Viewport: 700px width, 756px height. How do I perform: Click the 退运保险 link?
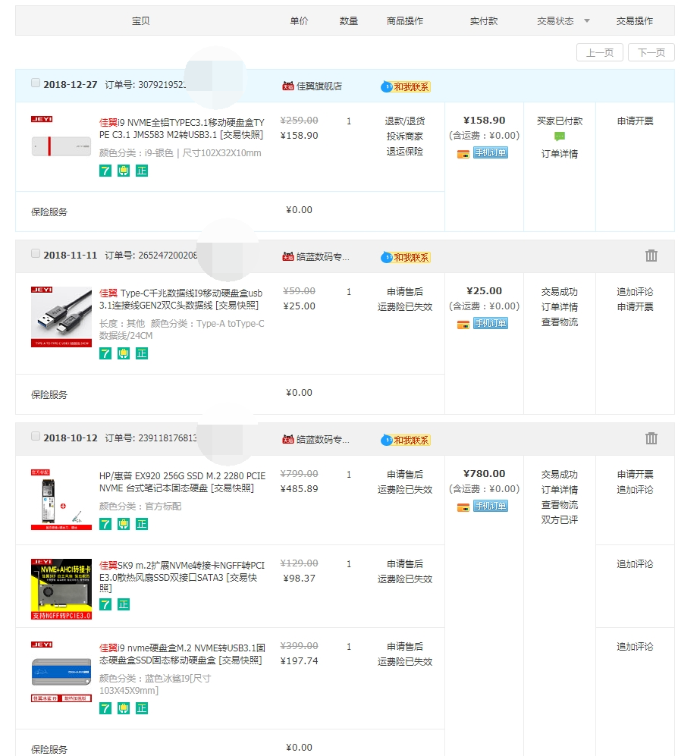(405, 152)
